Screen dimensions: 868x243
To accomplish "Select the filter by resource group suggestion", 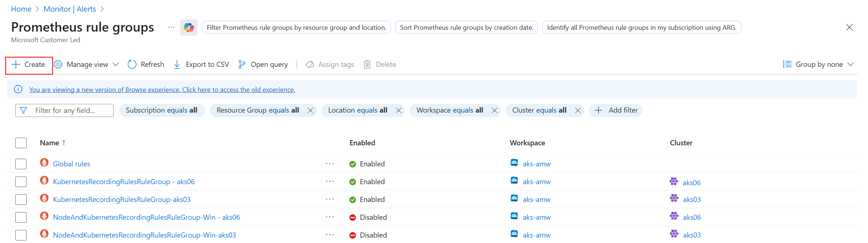I will [296, 28].
